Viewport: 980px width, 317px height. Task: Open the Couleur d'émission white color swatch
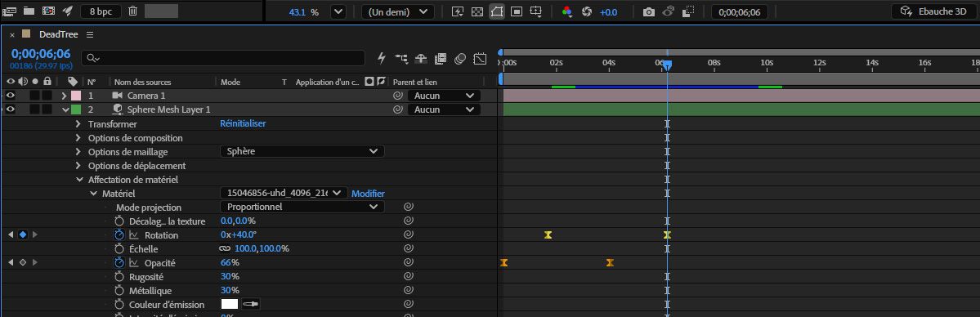pyautogui.click(x=230, y=305)
